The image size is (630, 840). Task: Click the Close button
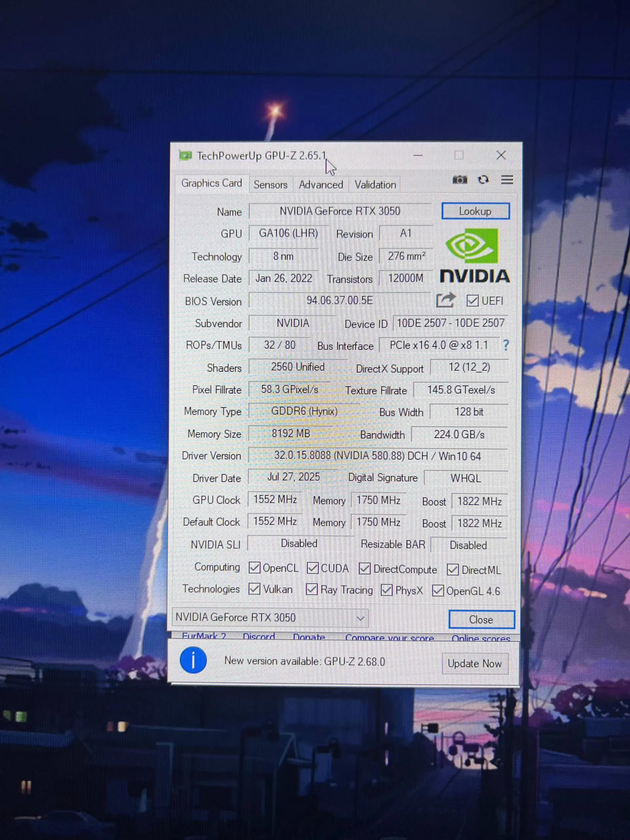[x=481, y=619]
